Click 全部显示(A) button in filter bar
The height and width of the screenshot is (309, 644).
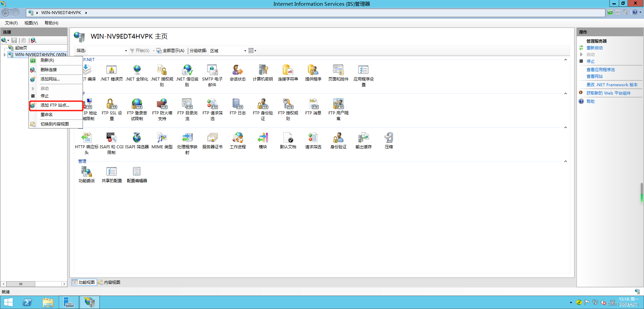pyautogui.click(x=171, y=51)
